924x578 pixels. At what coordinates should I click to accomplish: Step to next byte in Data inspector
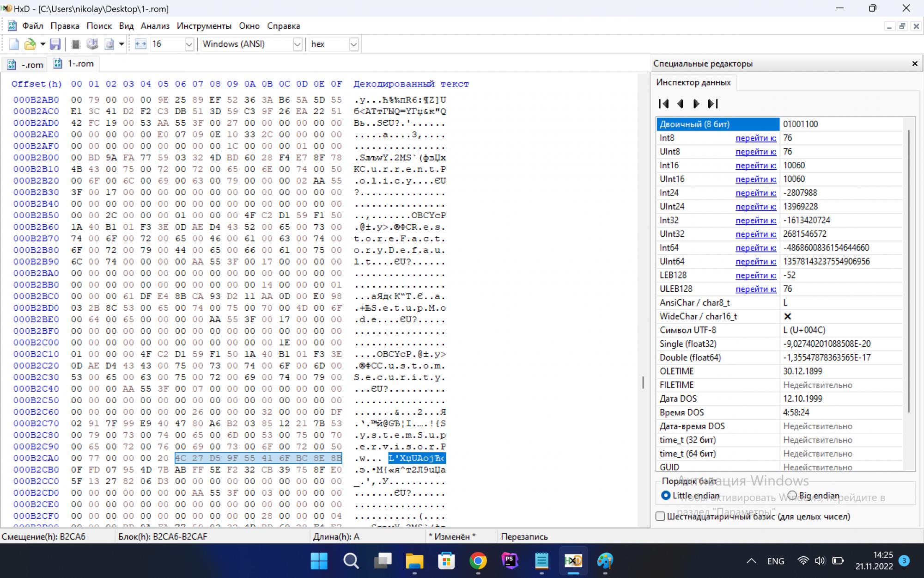(696, 104)
